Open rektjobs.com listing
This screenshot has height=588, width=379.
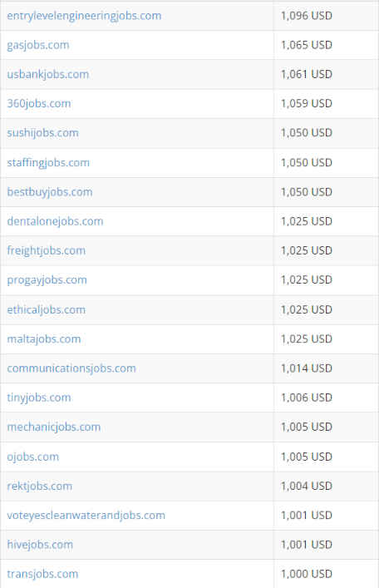(x=39, y=487)
